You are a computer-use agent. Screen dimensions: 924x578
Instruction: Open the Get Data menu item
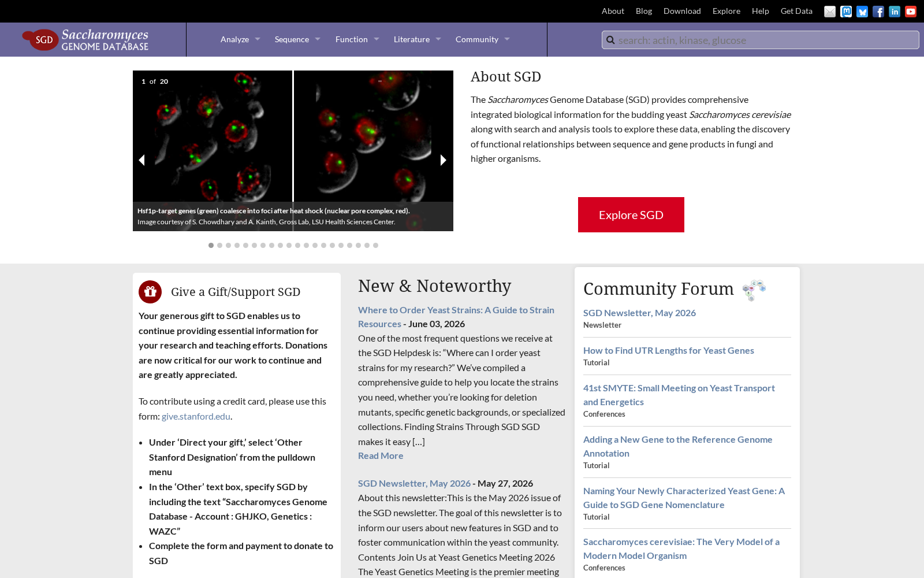[x=796, y=11]
